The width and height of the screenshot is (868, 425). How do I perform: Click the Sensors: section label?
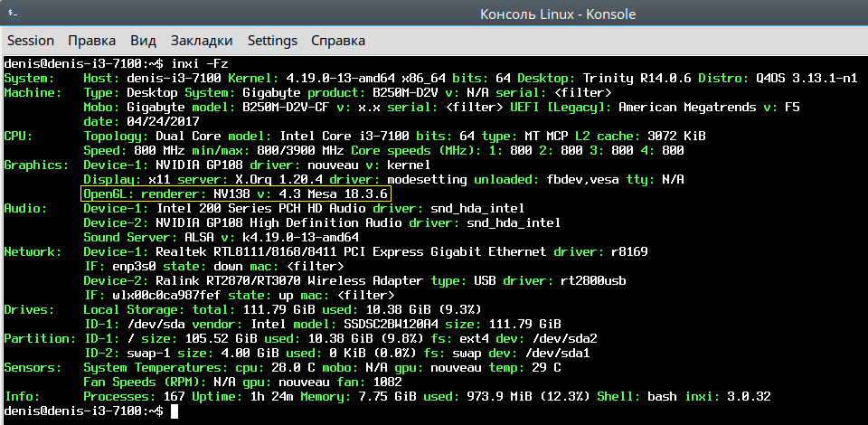coord(33,367)
